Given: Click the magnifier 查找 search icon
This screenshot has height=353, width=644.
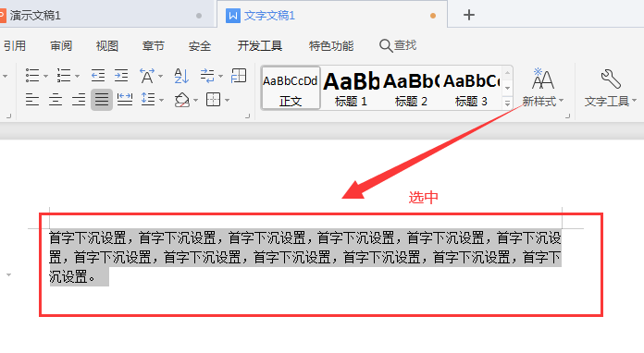Looking at the screenshot, I should 385,45.
